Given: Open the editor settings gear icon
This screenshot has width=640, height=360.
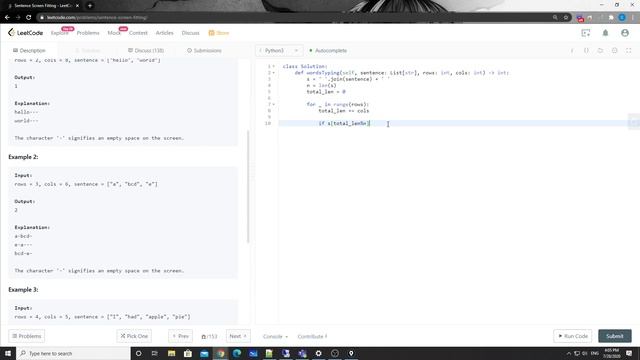Looking at the screenshot, I should [614, 51].
